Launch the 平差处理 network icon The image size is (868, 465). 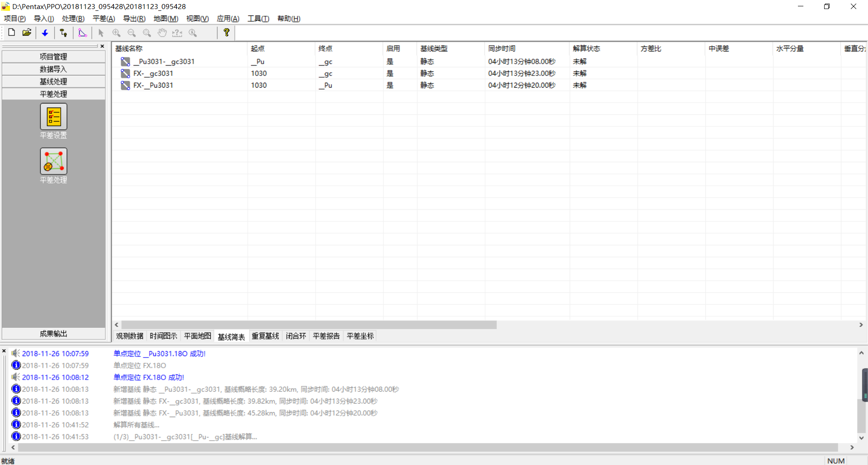click(x=53, y=161)
